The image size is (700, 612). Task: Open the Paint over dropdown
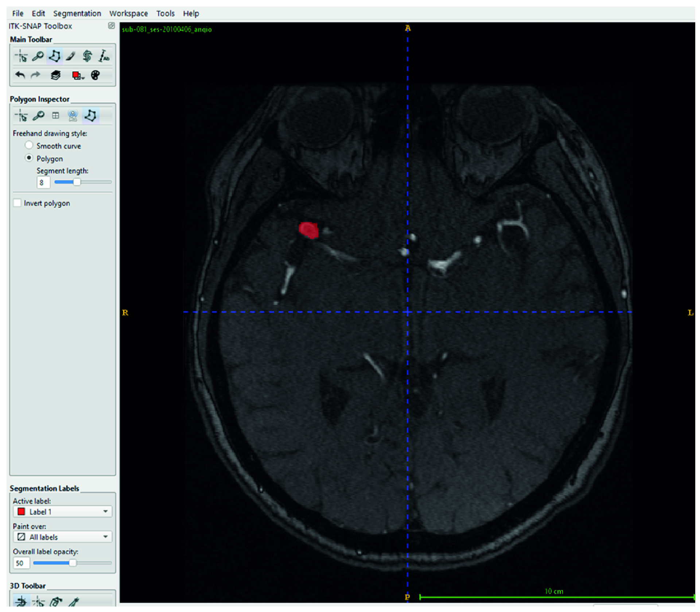[62, 537]
